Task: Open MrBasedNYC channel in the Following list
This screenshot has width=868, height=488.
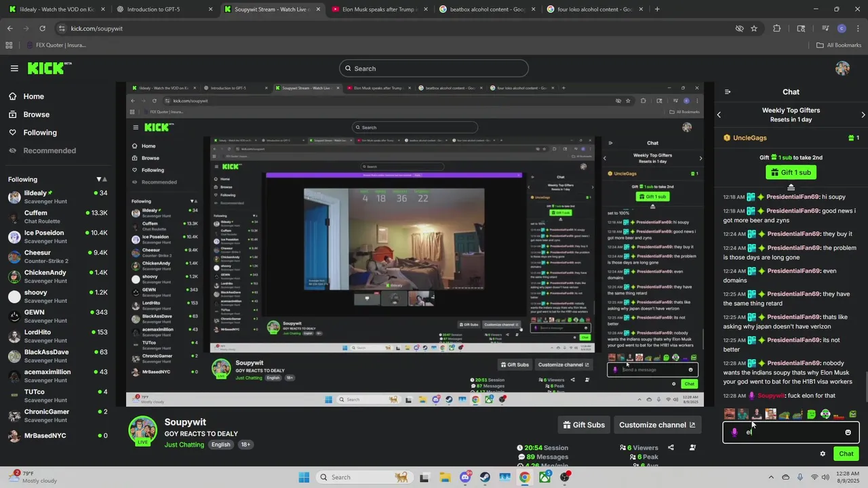Action: pos(58,436)
